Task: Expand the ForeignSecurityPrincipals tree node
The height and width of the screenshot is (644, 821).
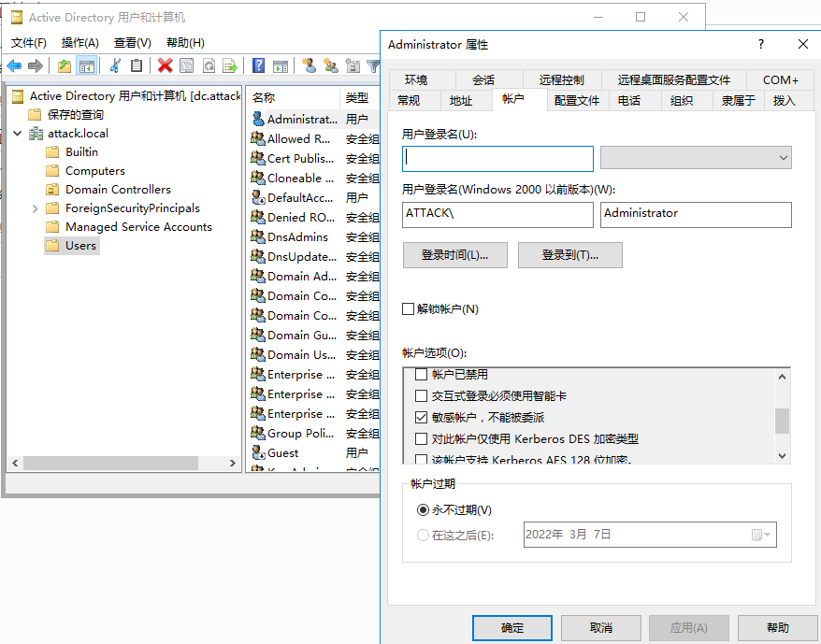Action: pos(36,208)
